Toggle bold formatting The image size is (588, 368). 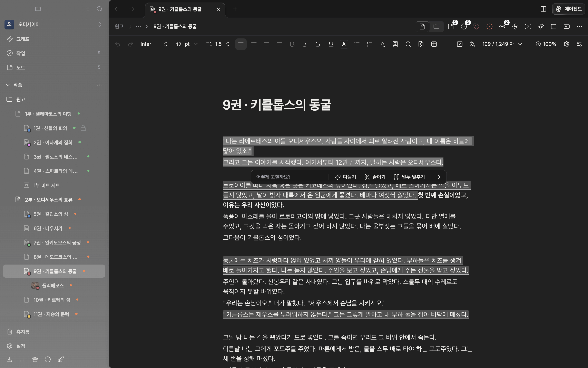tap(292, 44)
